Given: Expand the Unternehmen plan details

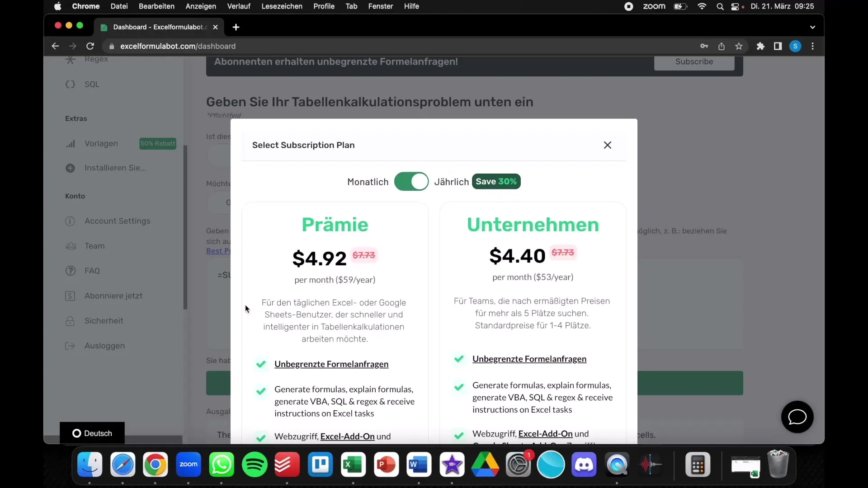Looking at the screenshot, I should click(533, 224).
